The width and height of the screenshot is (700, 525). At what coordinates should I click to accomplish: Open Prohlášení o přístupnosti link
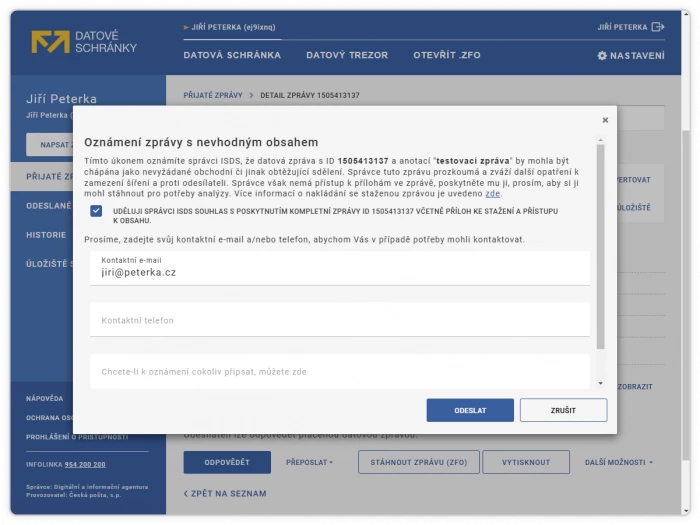pos(77,437)
